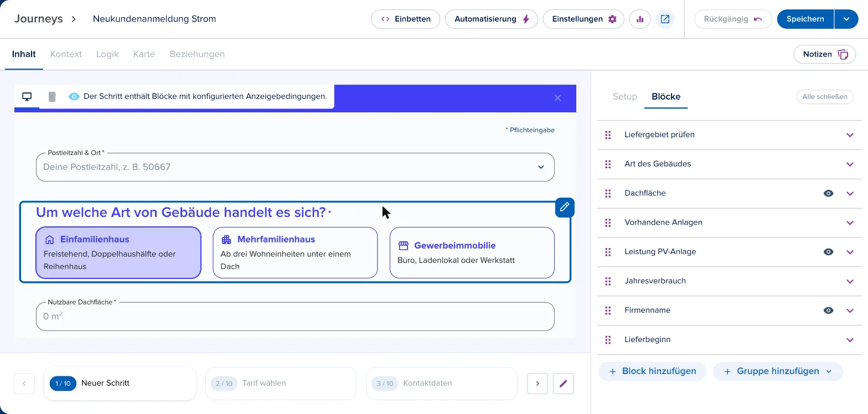The height and width of the screenshot is (414, 868).
Task: Toggle eye icon on Firmenname block
Action: coord(829,310)
